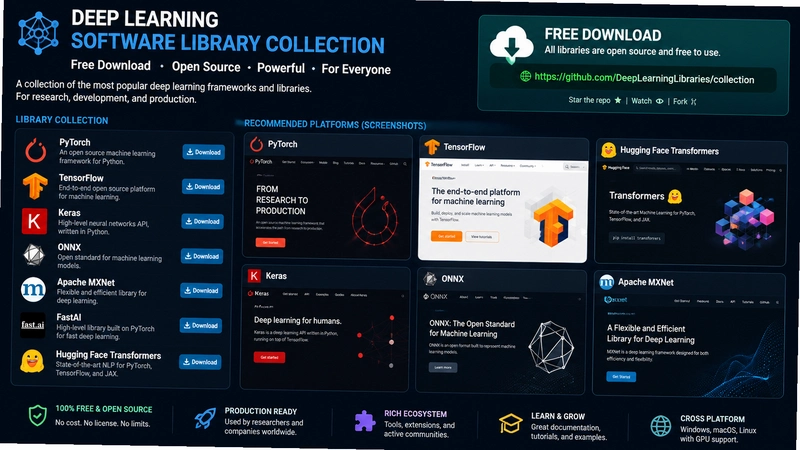Click TensorFlow icon in screenshot card header
This screenshot has height=450, width=800.
tap(432, 147)
